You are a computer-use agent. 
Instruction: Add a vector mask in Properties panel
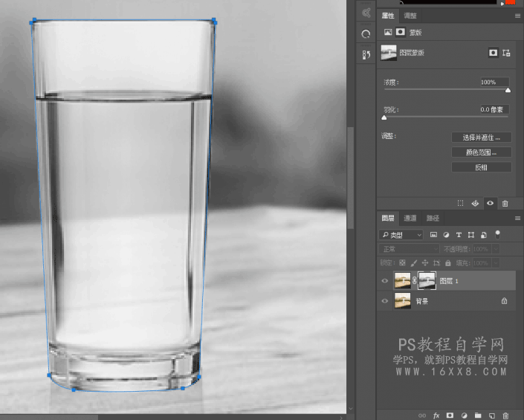(506, 53)
